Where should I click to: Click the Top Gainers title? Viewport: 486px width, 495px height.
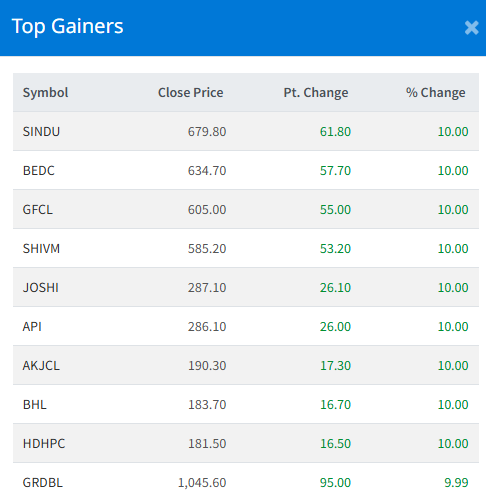pos(67,26)
